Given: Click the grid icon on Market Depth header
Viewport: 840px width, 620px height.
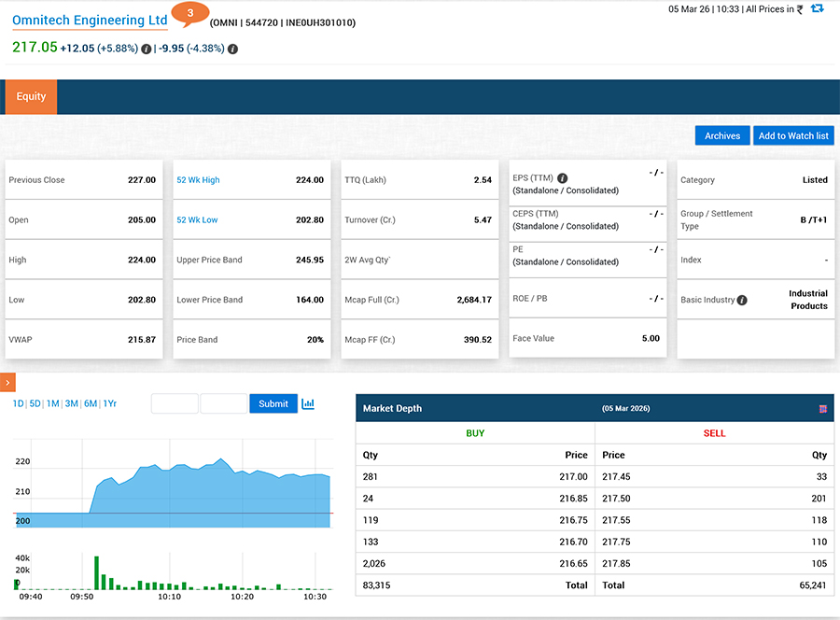Looking at the screenshot, I should coord(822,408).
